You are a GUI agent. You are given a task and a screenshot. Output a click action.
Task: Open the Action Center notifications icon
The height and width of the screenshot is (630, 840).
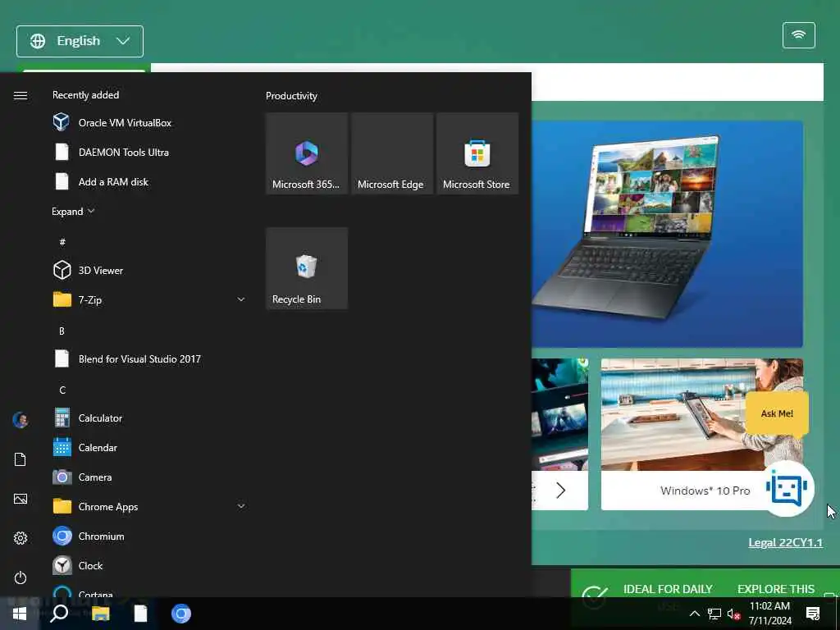click(813, 614)
